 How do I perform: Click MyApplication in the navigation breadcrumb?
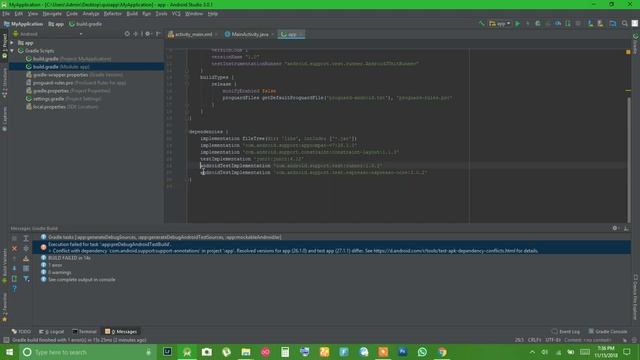[23, 24]
